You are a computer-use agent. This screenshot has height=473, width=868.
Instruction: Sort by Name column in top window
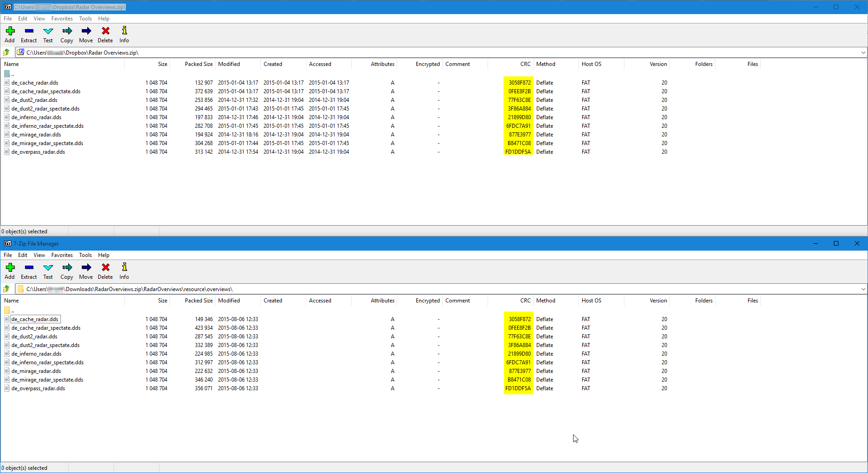click(x=63, y=64)
